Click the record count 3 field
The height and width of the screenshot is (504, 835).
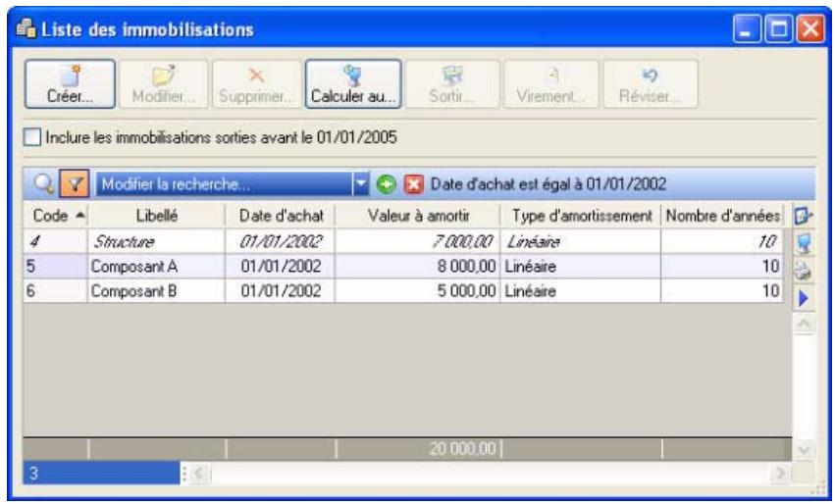pyautogui.click(x=101, y=474)
